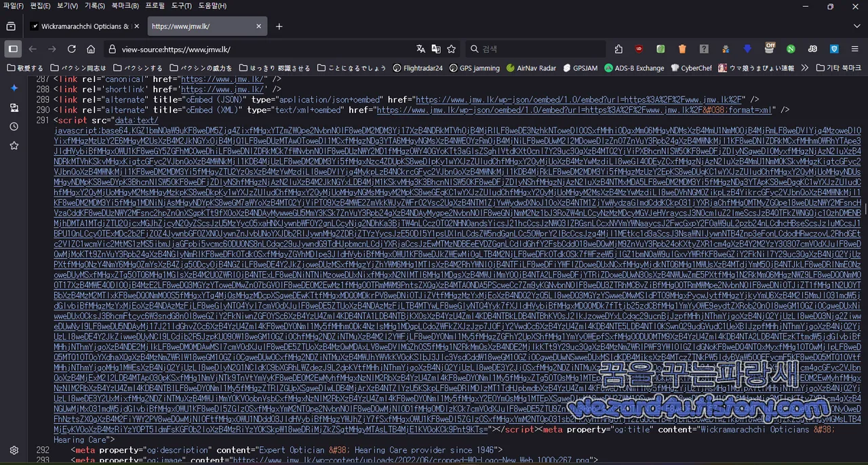The height and width of the screenshot is (465, 868).
Task: Click the blue shield privacy extension icon
Action: [835, 49]
